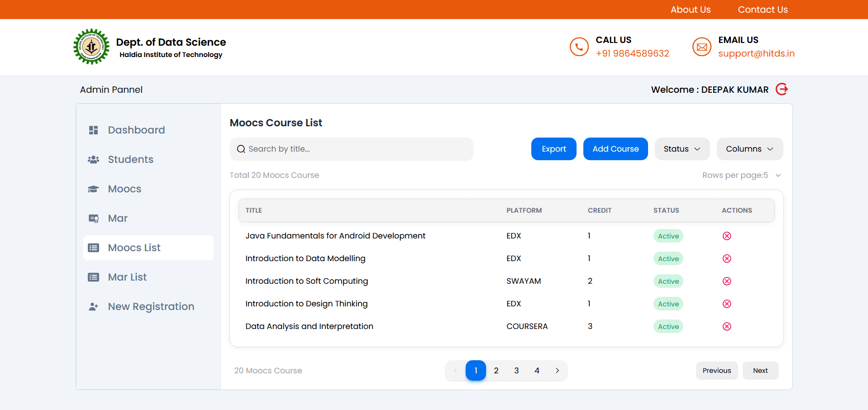
Task: Open the Contact Us link
Action: click(x=763, y=10)
